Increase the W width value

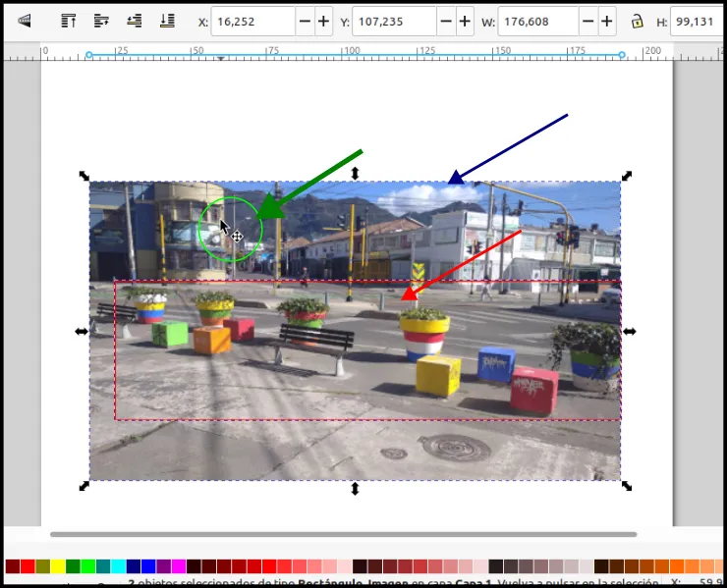coord(607,22)
